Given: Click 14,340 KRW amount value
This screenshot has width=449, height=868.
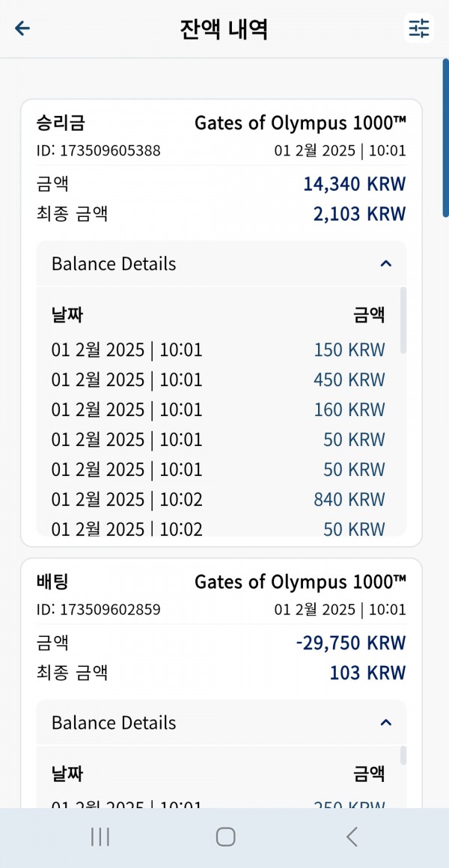Looking at the screenshot, I should click(354, 184).
